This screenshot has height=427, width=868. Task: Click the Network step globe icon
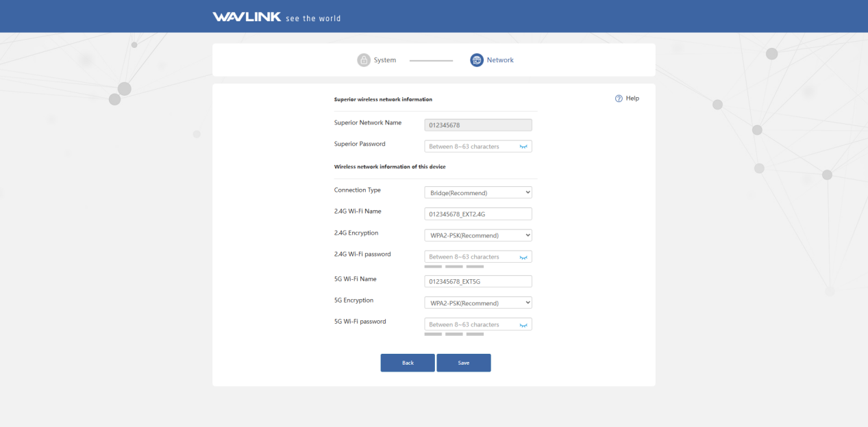tap(477, 60)
